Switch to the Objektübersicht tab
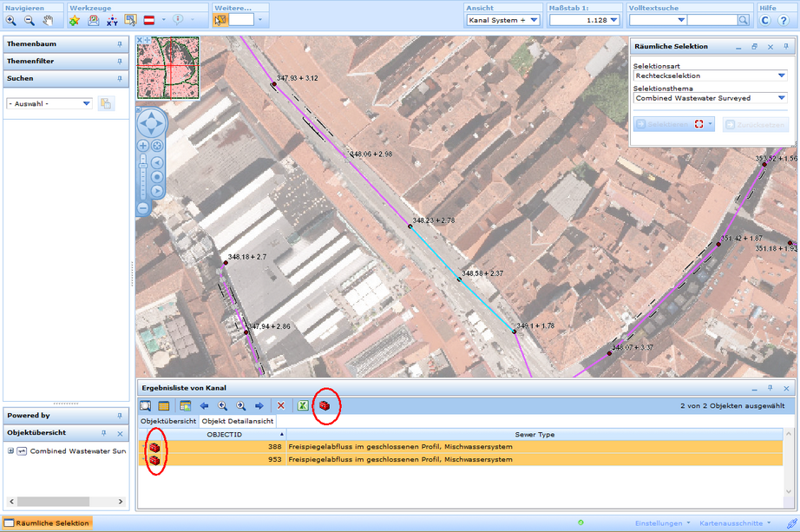The image size is (800, 532). pos(168,421)
